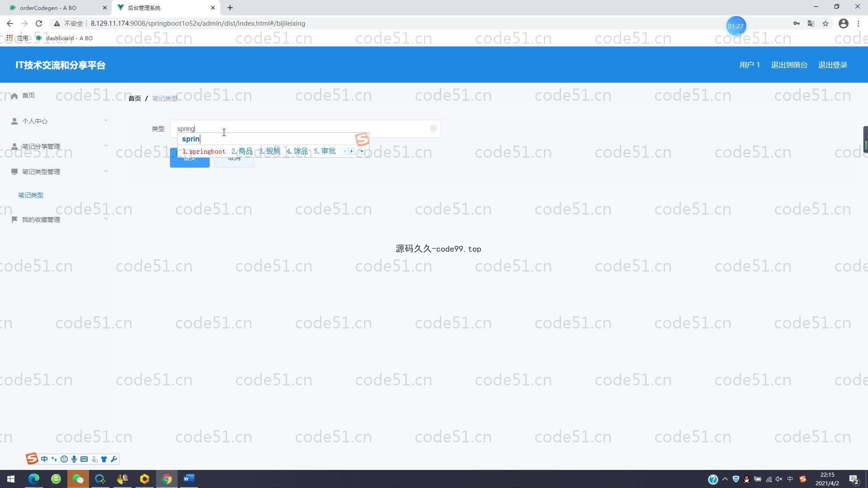
Task: Show hidden tray icons chevron
Action: tap(725, 479)
